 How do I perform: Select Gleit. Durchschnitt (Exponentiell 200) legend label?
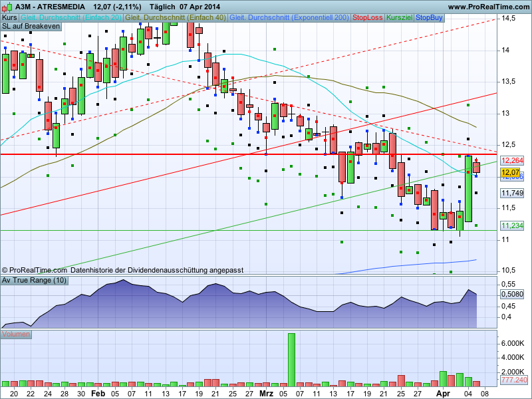tap(289, 18)
